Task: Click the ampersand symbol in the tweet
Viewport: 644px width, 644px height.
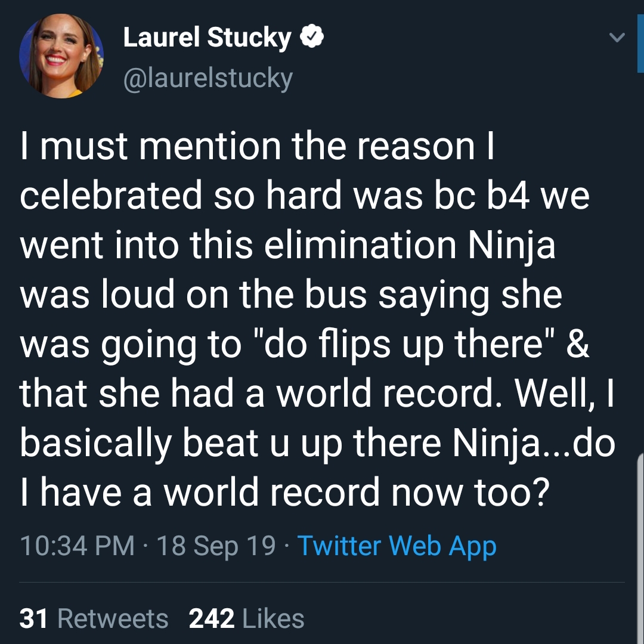Action: [578, 343]
